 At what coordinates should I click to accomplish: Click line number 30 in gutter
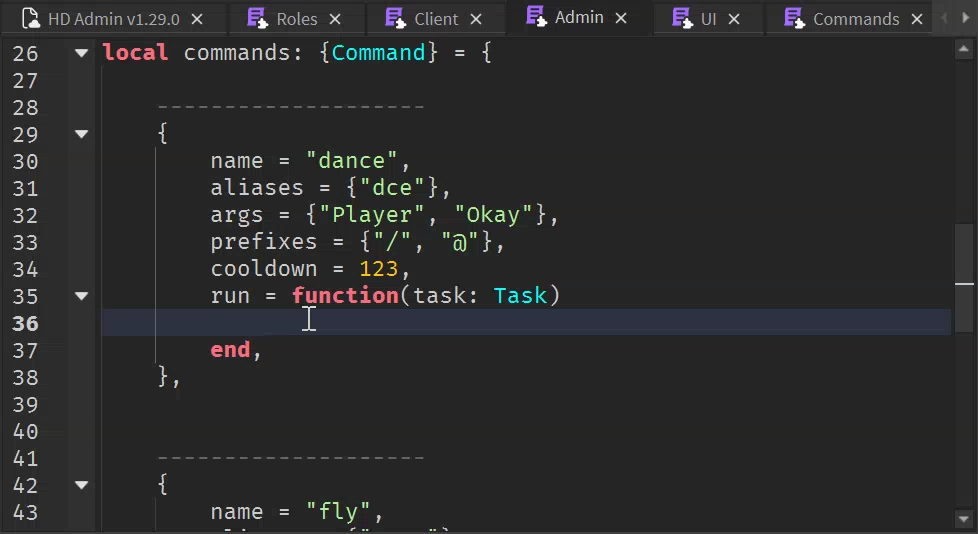25,162
